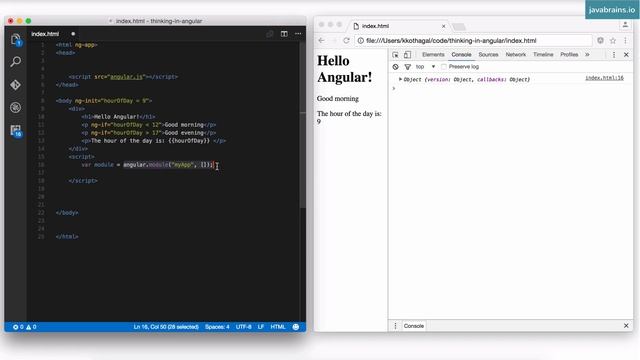Open Chrome's three-dot main menu

point(625,40)
